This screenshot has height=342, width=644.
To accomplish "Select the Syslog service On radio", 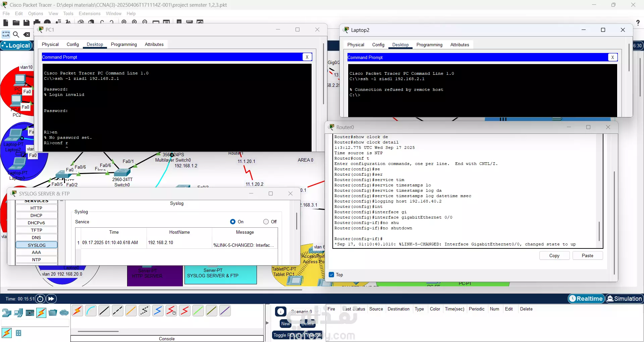I will pos(233,222).
